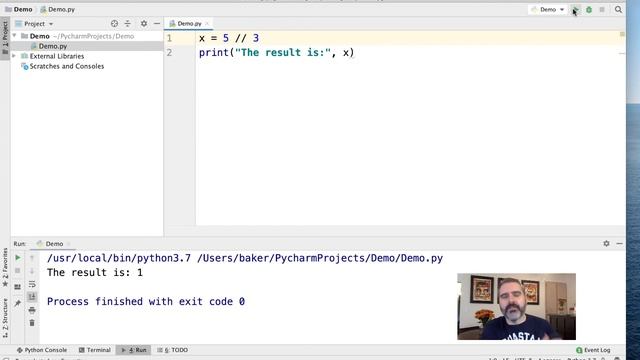Click the Stop square in the top toolbar
The width and height of the screenshot is (640, 360).
click(x=602, y=9)
